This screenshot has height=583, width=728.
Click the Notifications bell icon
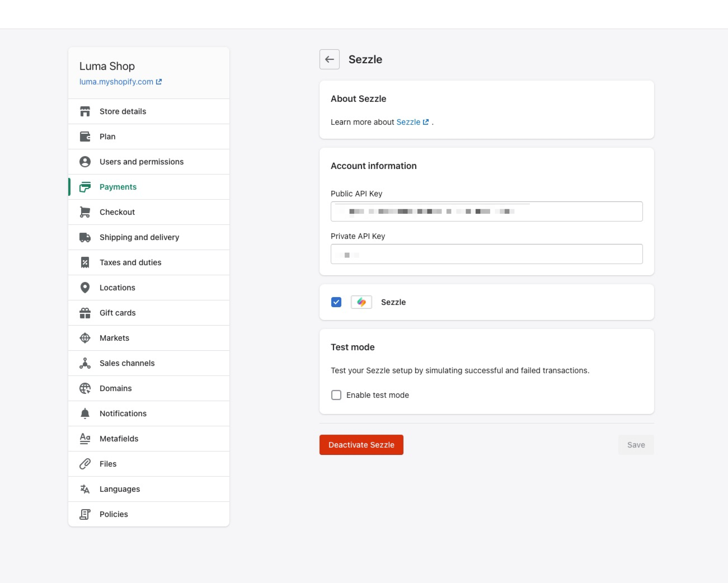coord(85,413)
